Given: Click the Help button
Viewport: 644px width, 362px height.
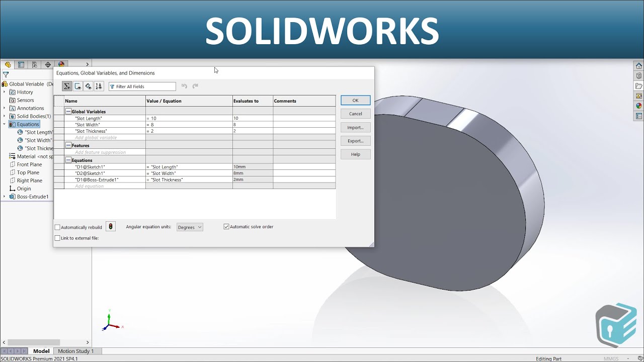Looking at the screenshot, I should pyautogui.click(x=355, y=154).
